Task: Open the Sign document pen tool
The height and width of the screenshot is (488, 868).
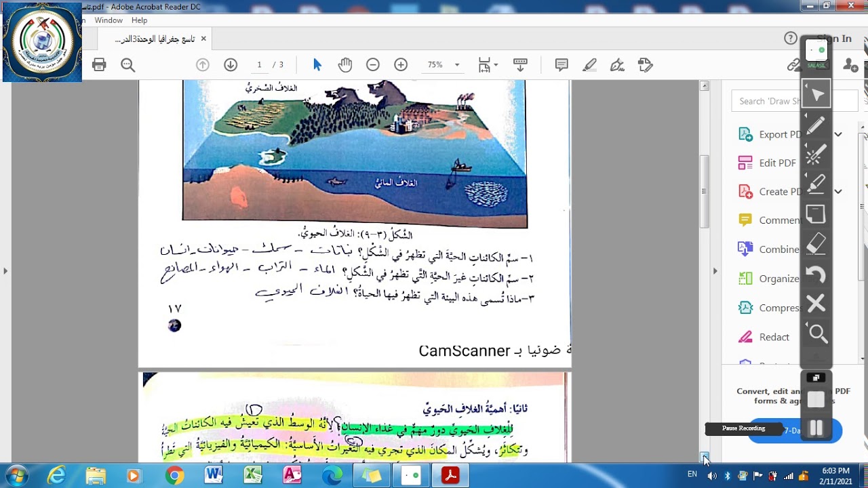Action: (617, 65)
